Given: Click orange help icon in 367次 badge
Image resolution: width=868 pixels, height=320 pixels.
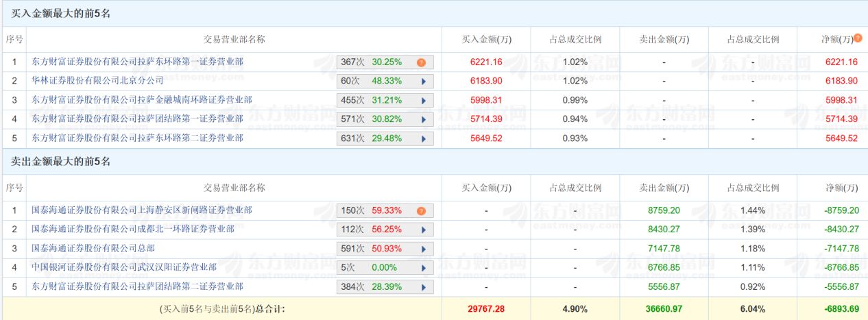Looking at the screenshot, I should [421, 62].
